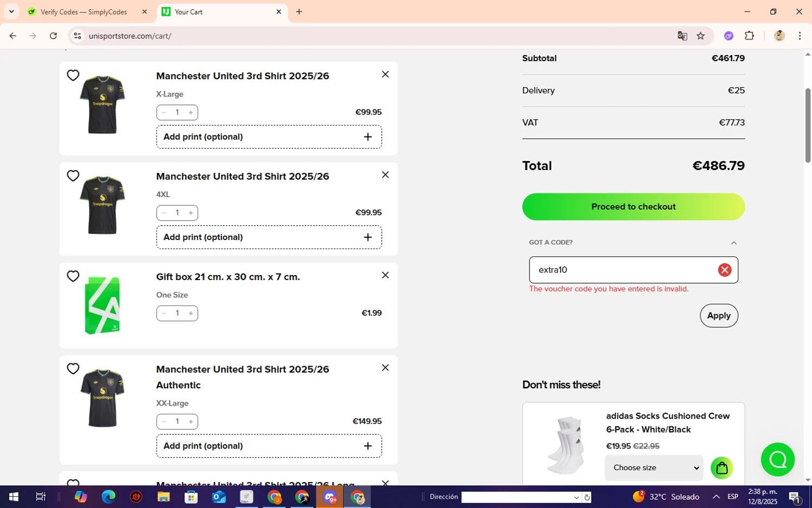Bookmark this page with star icon
This screenshot has width=812, height=508.
tap(700, 36)
